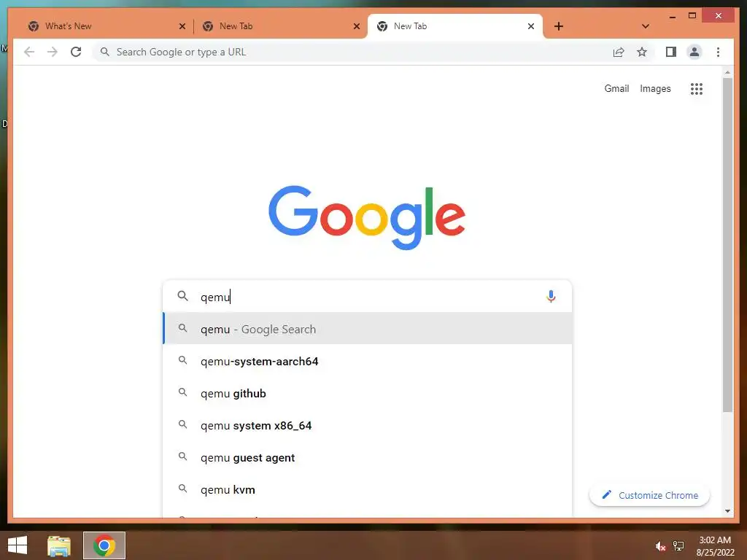Viewport: 747px width, 560px height.
Task: Open the Google apps grid
Action: point(697,88)
